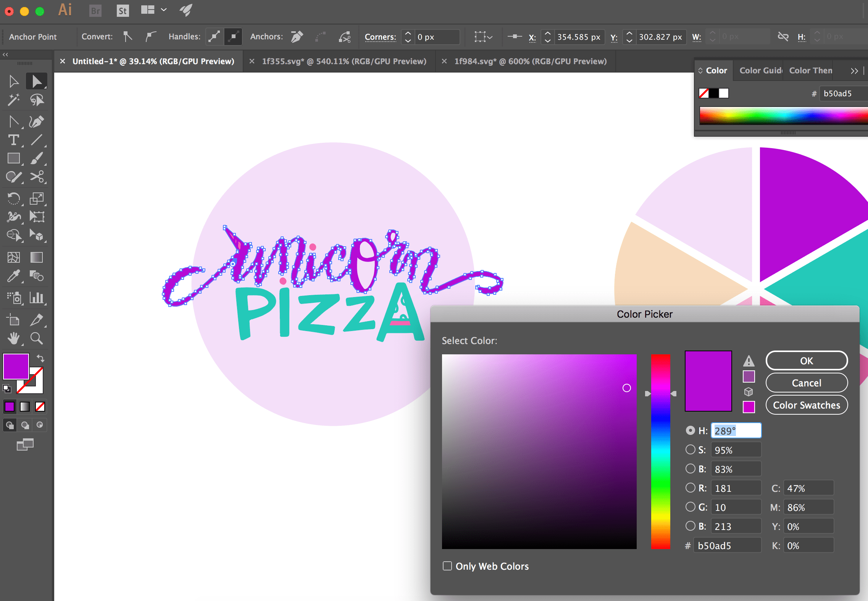The width and height of the screenshot is (868, 601).
Task: Select the Hand tool
Action: pyautogui.click(x=13, y=338)
